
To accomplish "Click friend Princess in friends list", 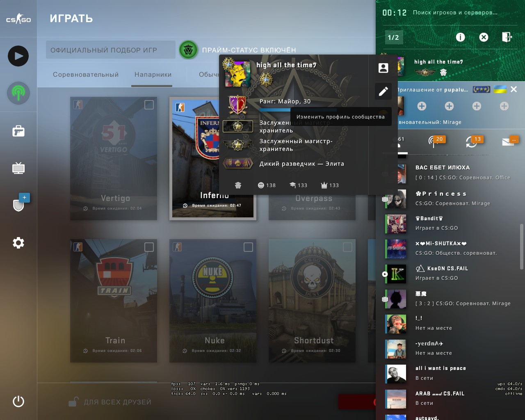I will [x=450, y=198].
